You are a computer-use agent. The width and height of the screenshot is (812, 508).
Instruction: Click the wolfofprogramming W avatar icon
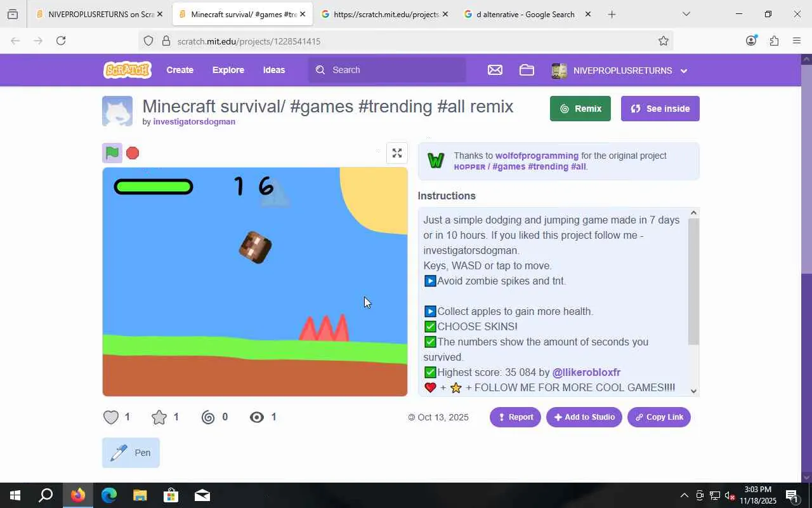coord(436,161)
